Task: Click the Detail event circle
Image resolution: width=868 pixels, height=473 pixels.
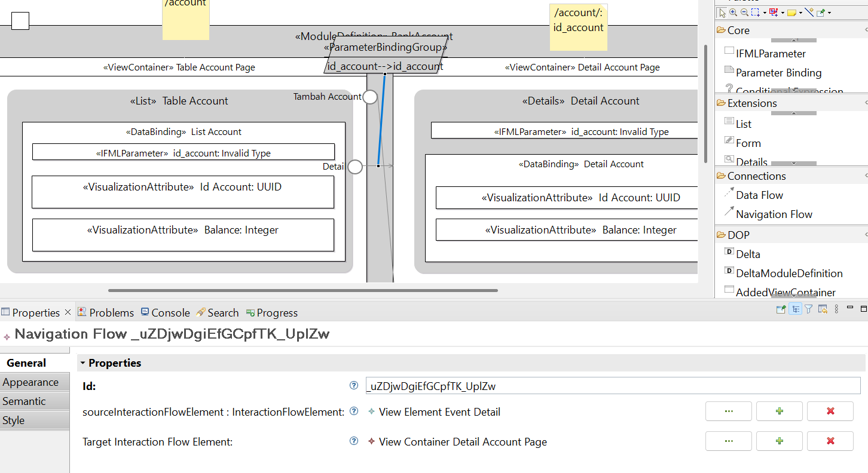Action: click(x=355, y=167)
